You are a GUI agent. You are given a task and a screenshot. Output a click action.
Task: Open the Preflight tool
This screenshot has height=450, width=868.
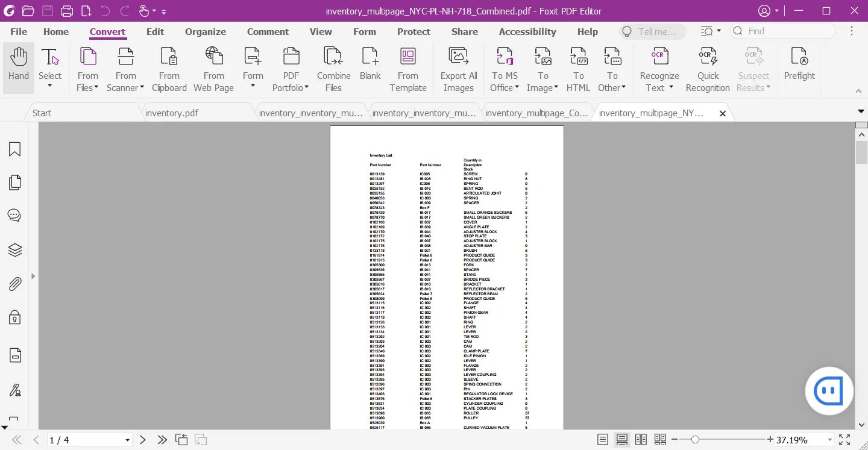point(799,66)
